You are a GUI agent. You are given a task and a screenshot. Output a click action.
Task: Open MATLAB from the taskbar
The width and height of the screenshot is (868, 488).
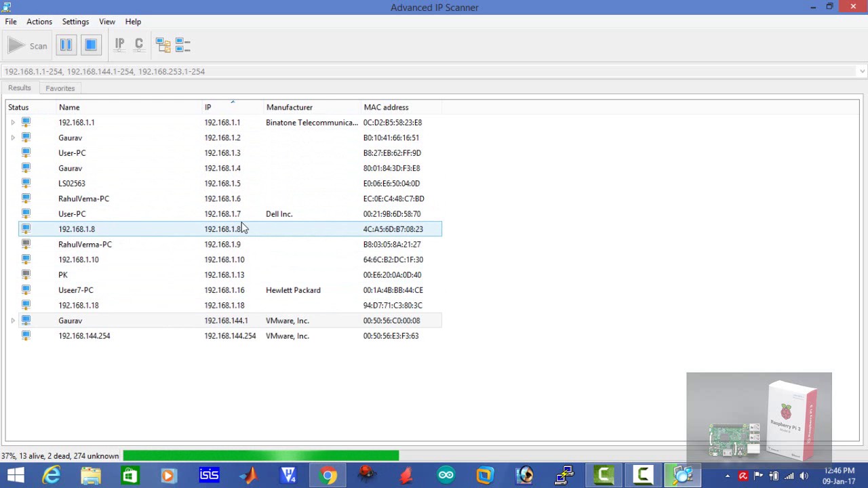pos(249,476)
